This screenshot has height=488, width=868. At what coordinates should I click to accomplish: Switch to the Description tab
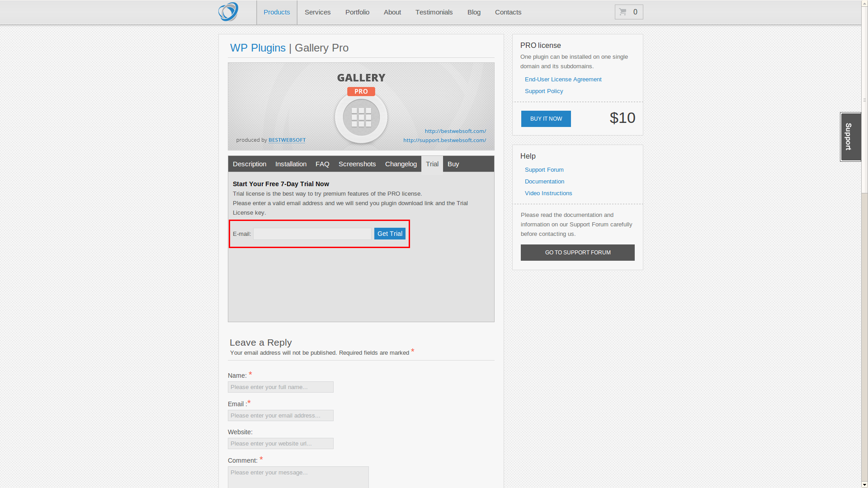(249, 164)
